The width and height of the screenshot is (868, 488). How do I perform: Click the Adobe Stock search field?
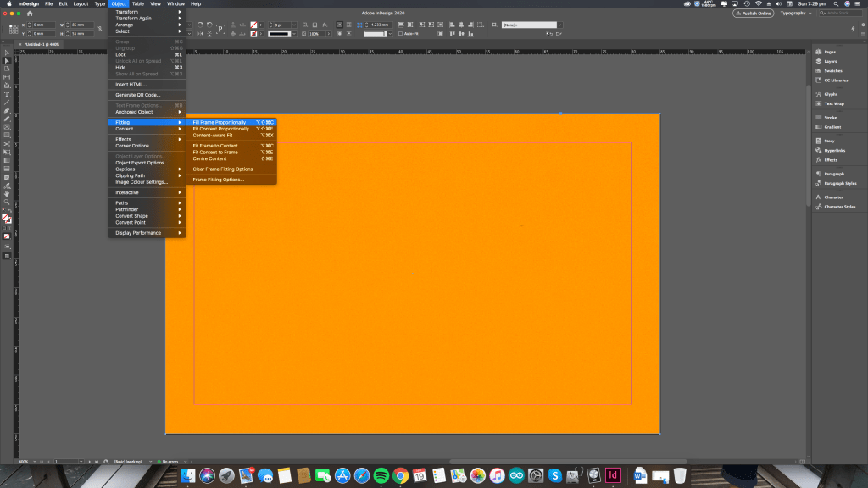click(839, 14)
